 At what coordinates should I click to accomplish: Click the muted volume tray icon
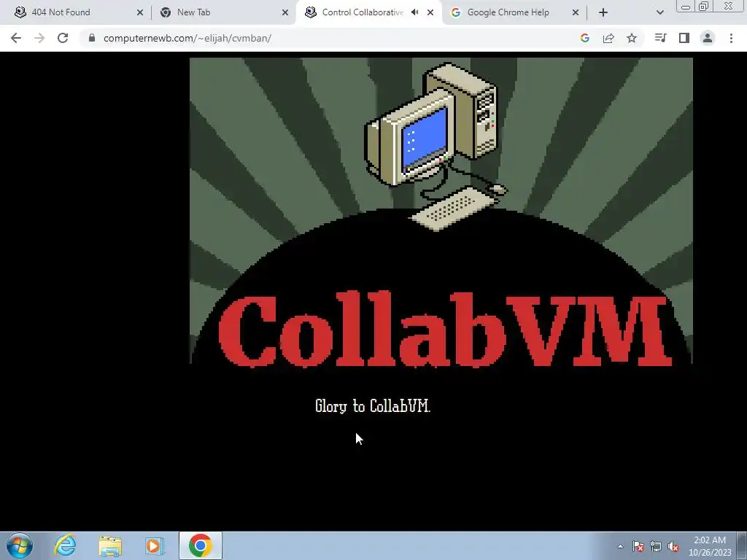pyautogui.click(x=673, y=547)
